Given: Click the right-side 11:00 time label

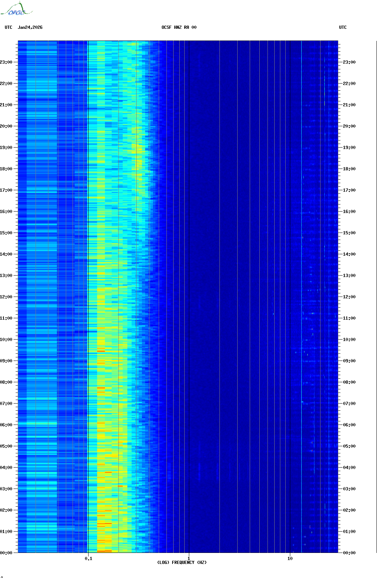Looking at the screenshot, I should pos(349,318).
